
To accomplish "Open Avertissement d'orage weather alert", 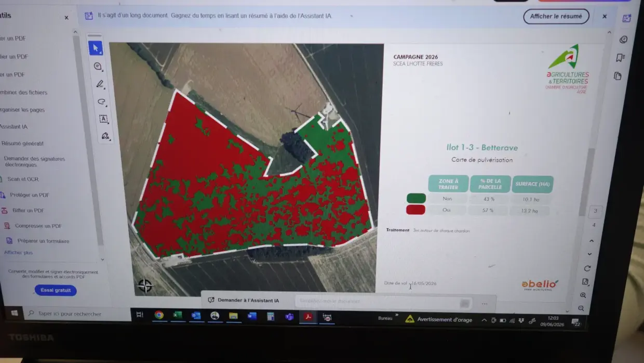I will 439,319.
